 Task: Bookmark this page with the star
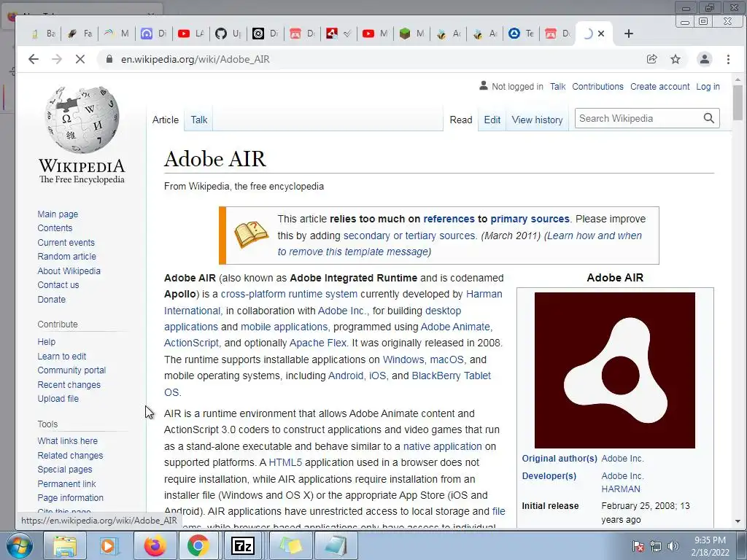(x=676, y=59)
